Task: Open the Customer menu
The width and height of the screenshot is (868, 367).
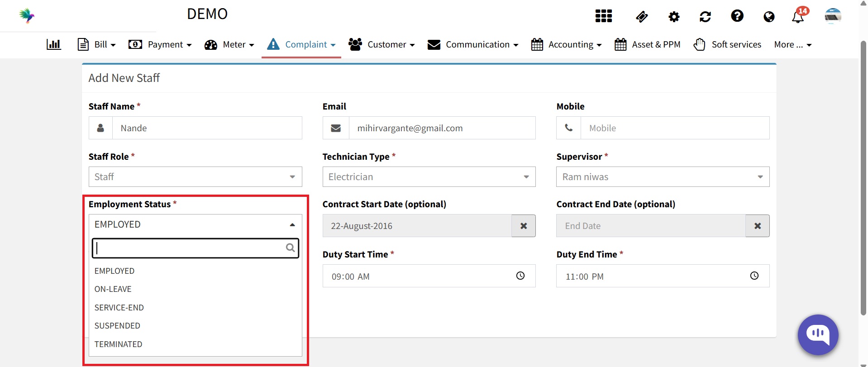Action: point(382,44)
